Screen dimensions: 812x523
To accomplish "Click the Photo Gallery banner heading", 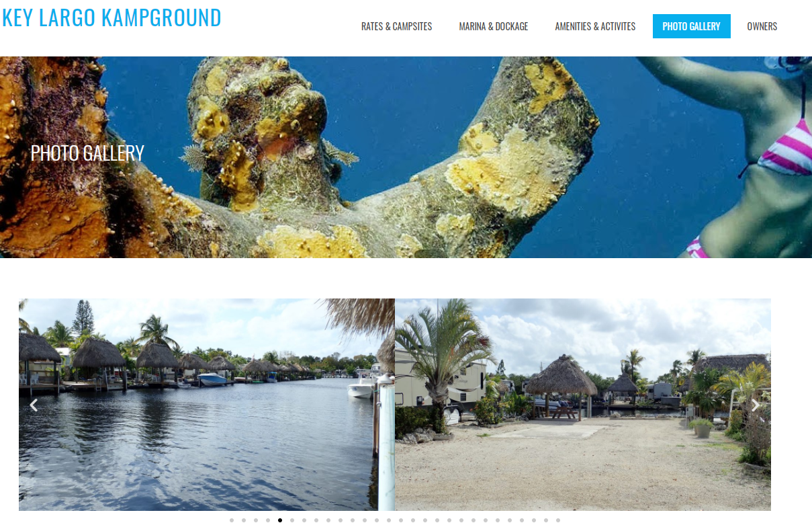I will (x=87, y=153).
